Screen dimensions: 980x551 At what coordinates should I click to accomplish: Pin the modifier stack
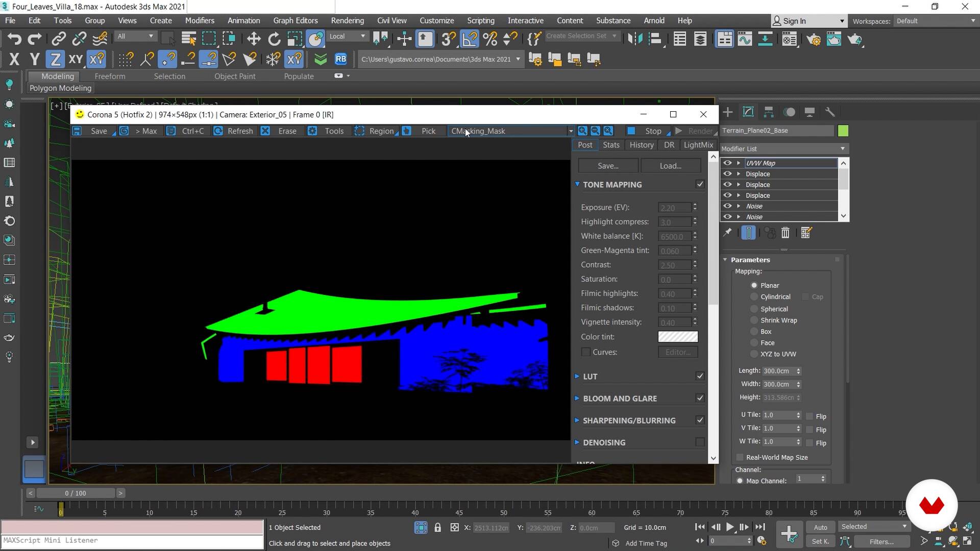pyautogui.click(x=727, y=233)
